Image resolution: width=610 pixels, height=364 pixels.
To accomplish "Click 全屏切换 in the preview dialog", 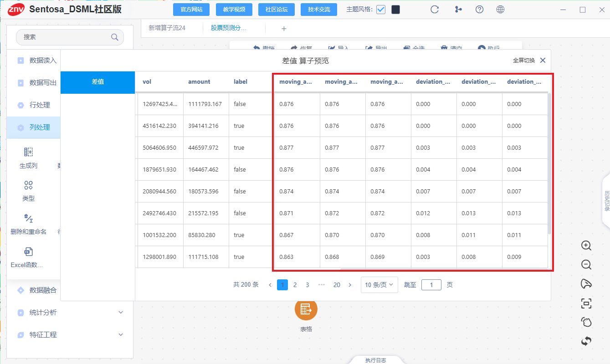I will [524, 61].
